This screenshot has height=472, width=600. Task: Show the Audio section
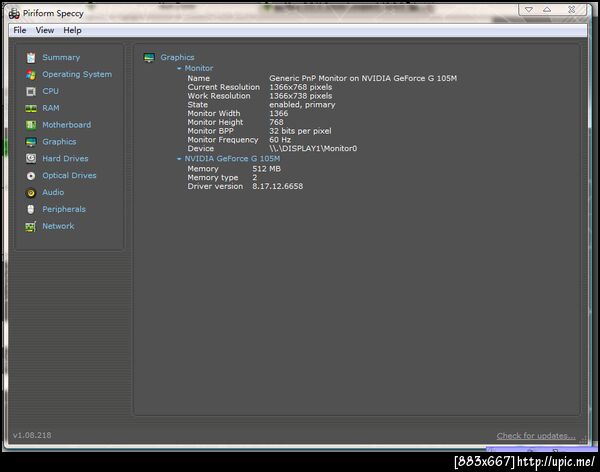(53, 192)
